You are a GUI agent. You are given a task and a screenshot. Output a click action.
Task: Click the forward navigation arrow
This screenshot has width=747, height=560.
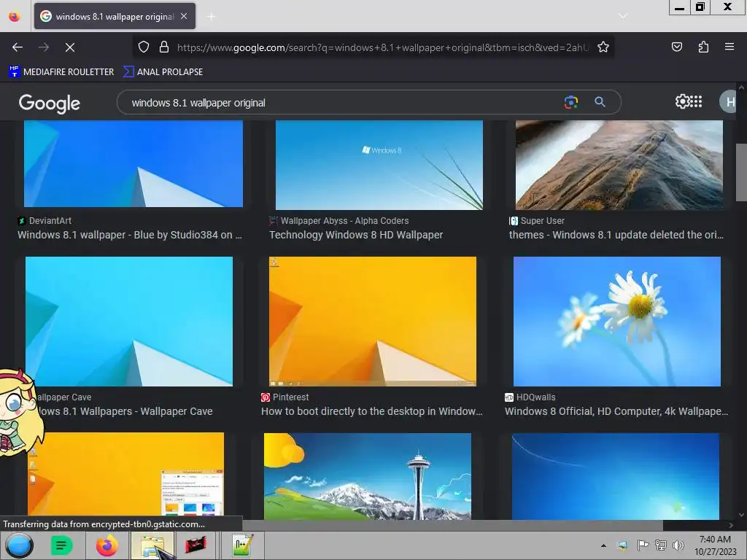point(44,47)
